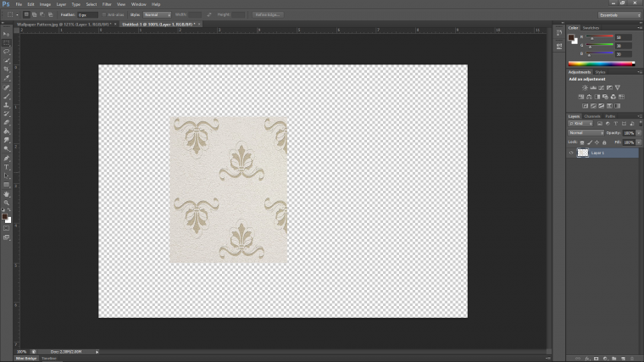Select the Dodge tool
The image size is (644, 362).
point(6,149)
